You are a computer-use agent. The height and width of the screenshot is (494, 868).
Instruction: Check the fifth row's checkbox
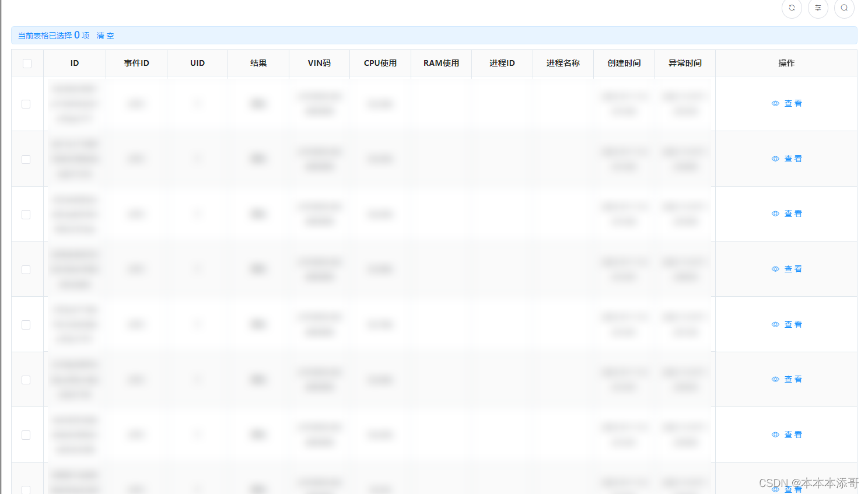pyautogui.click(x=26, y=325)
